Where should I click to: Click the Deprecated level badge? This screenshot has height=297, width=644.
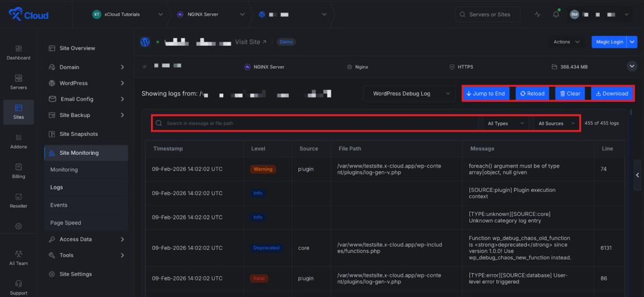click(267, 248)
